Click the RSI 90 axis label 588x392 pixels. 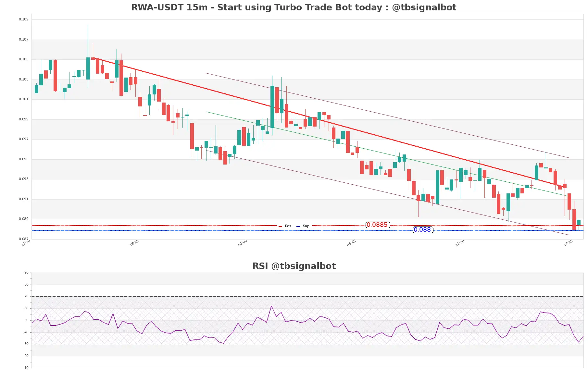pos(26,273)
